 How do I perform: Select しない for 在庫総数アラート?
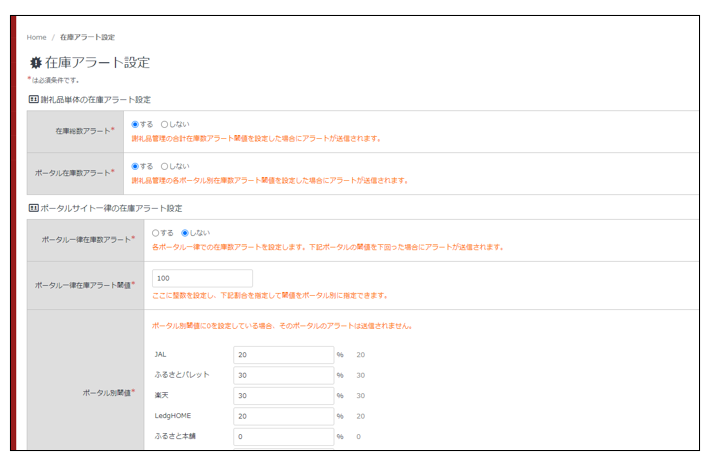[x=165, y=125]
